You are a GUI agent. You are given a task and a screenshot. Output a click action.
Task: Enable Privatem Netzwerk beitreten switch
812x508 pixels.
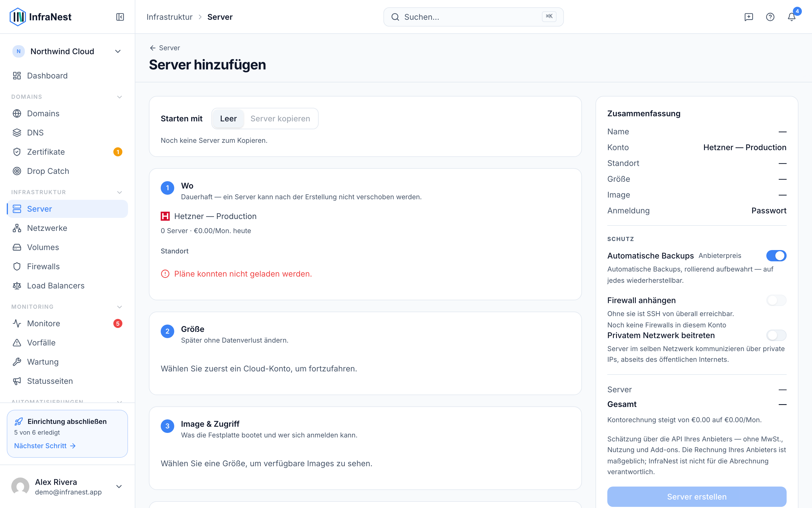(x=776, y=335)
